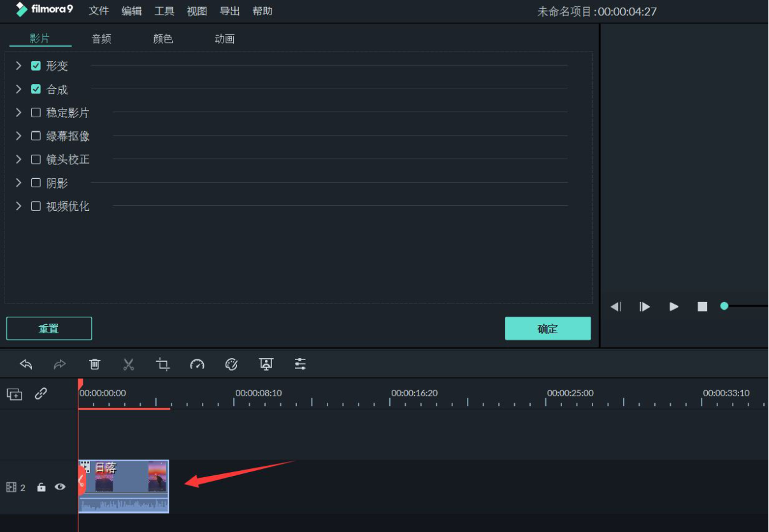Expand the 阴影 section

[18, 183]
